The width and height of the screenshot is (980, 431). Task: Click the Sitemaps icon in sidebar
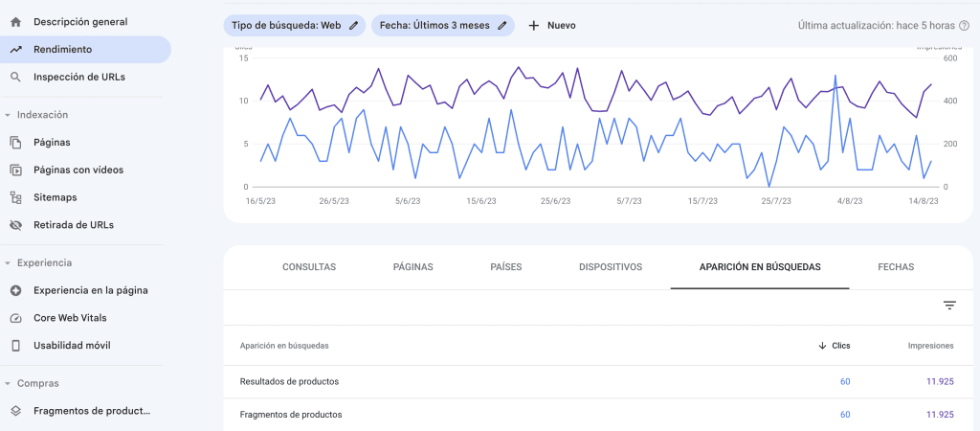15,197
